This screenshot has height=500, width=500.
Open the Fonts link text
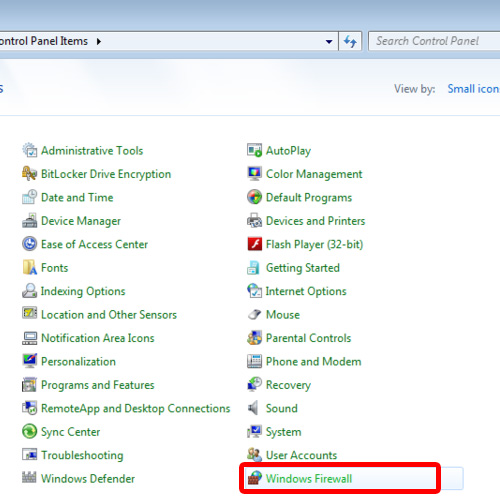54,268
